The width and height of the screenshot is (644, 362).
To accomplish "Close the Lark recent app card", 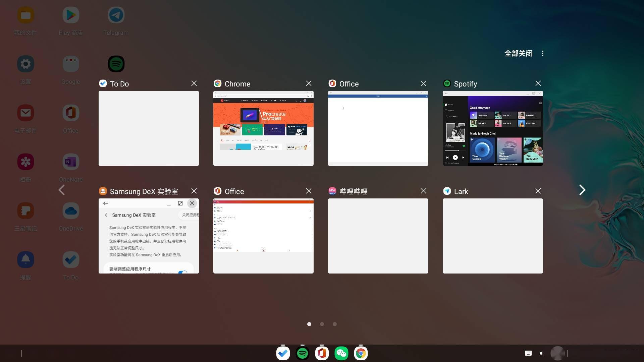I will 538,191.
